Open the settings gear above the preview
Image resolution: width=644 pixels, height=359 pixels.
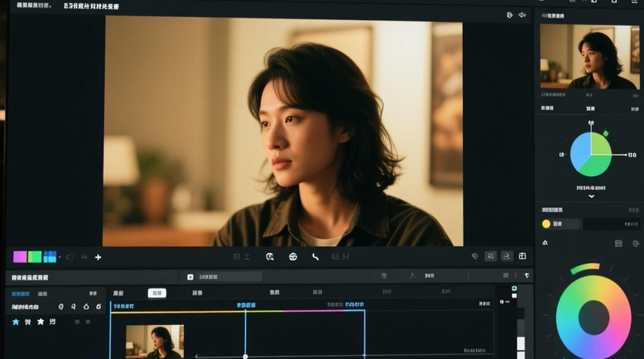[x=509, y=14]
